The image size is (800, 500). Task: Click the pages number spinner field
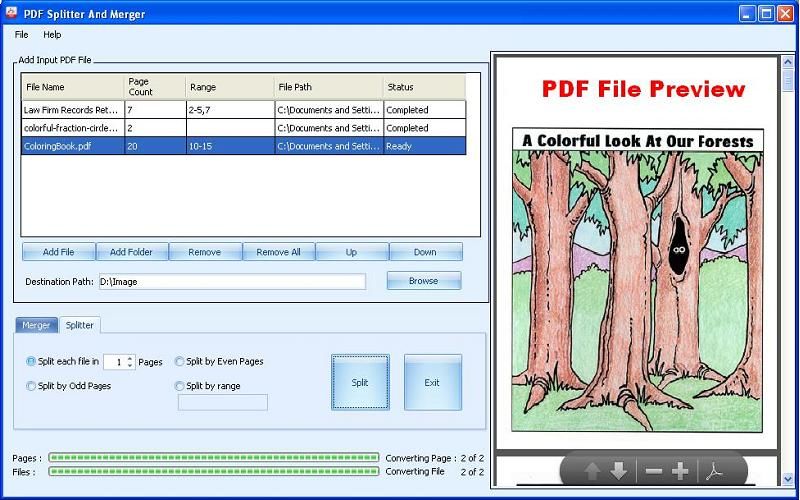tap(115, 362)
